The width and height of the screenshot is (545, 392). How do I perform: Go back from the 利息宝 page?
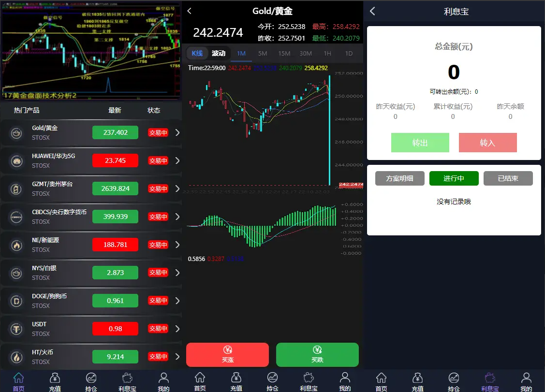[372, 12]
